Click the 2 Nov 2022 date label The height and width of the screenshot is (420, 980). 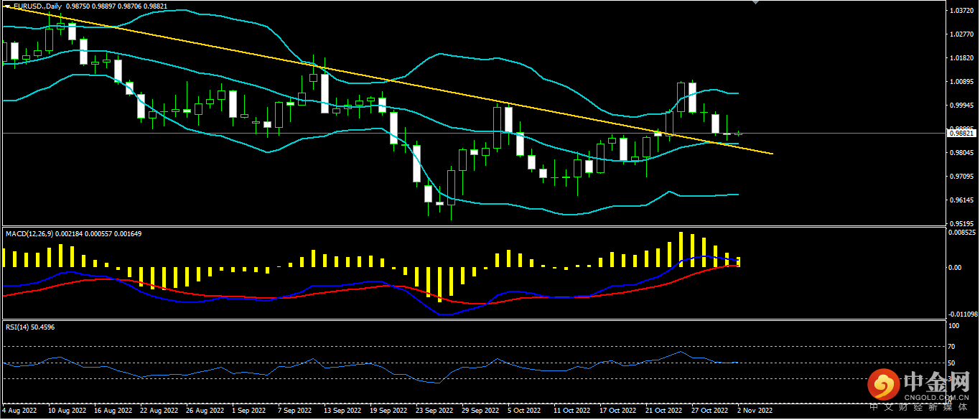pos(755,411)
